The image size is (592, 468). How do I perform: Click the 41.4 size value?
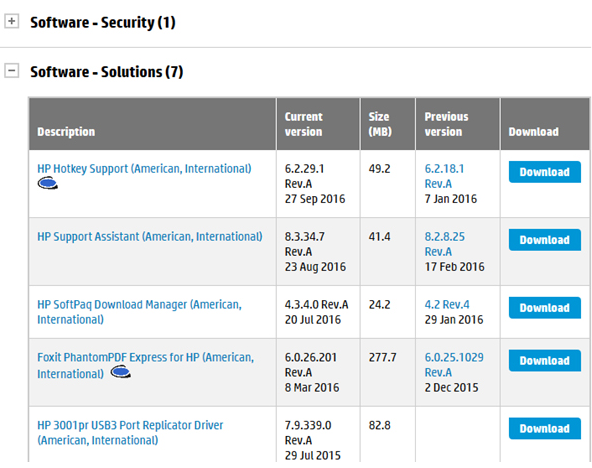click(x=379, y=237)
